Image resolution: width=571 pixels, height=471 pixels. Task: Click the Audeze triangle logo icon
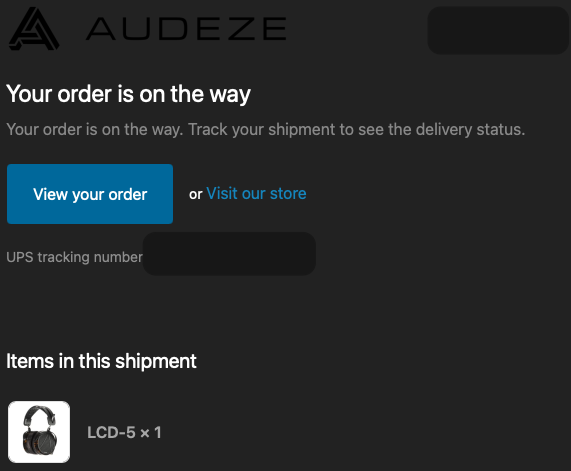point(34,29)
